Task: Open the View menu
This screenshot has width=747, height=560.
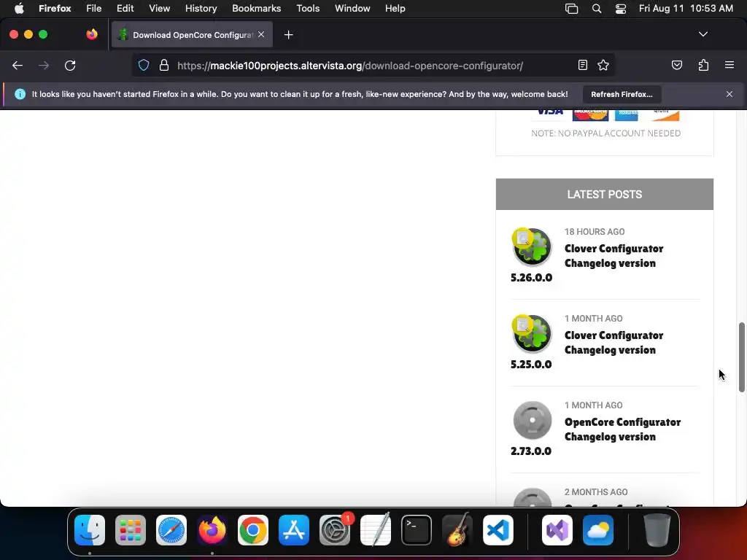Action: [x=159, y=9]
